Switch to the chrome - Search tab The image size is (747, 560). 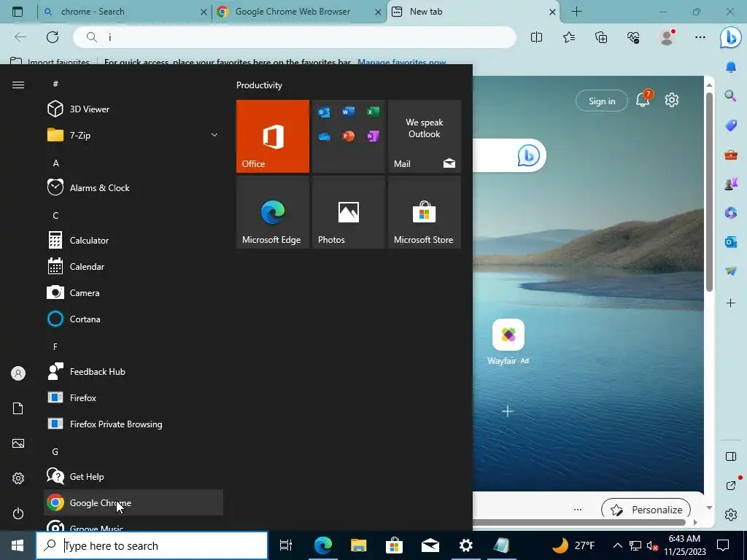tap(124, 12)
